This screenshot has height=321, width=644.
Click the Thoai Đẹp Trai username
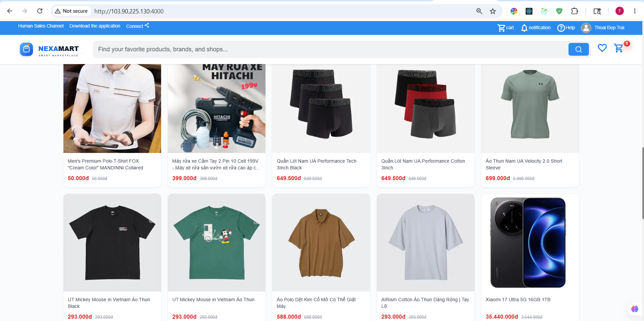point(609,28)
